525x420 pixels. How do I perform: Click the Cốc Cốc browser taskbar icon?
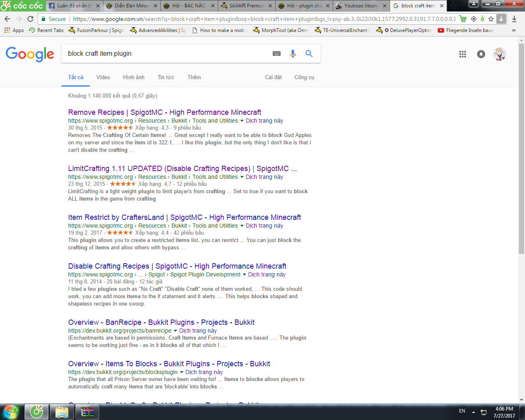37,412
